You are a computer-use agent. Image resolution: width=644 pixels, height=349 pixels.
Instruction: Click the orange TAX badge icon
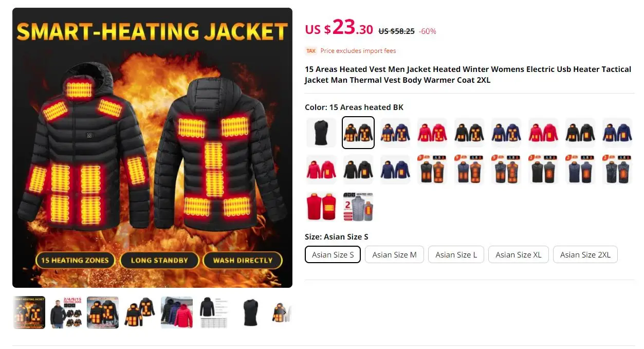311,51
